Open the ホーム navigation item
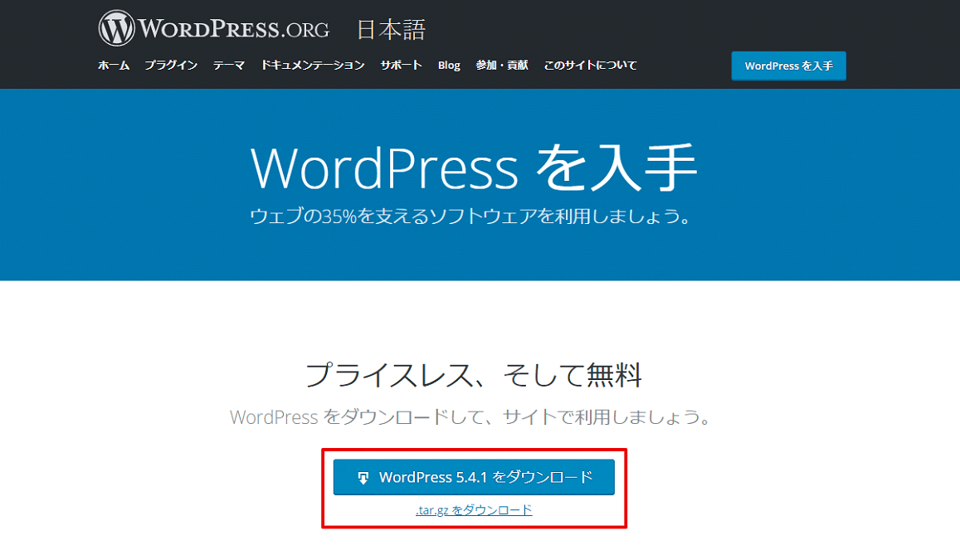The width and height of the screenshot is (960, 560). [x=114, y=66]
